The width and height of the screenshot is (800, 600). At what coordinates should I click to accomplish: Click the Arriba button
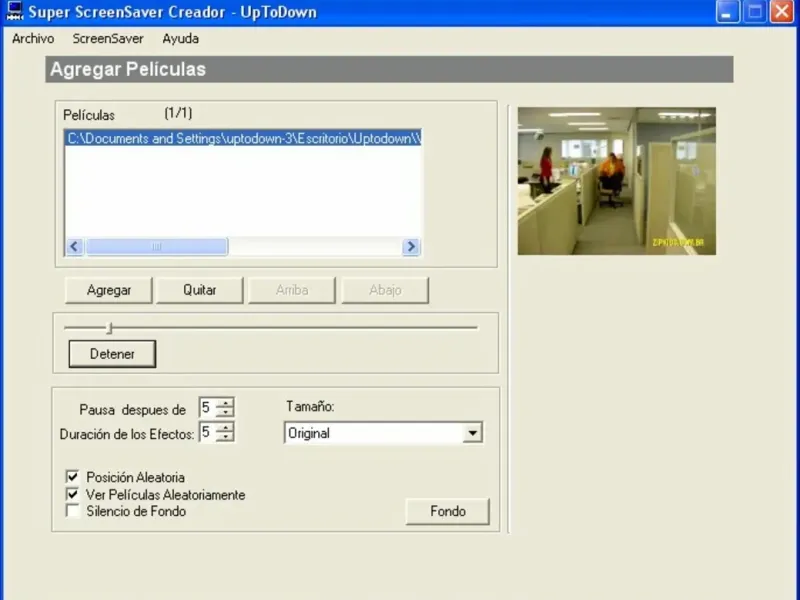(x=292, y=290)
